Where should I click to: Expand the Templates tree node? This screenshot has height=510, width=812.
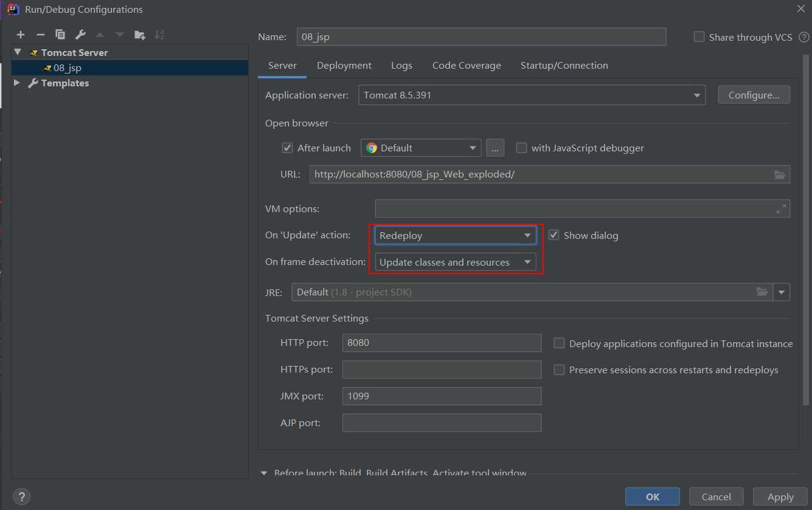17,83
